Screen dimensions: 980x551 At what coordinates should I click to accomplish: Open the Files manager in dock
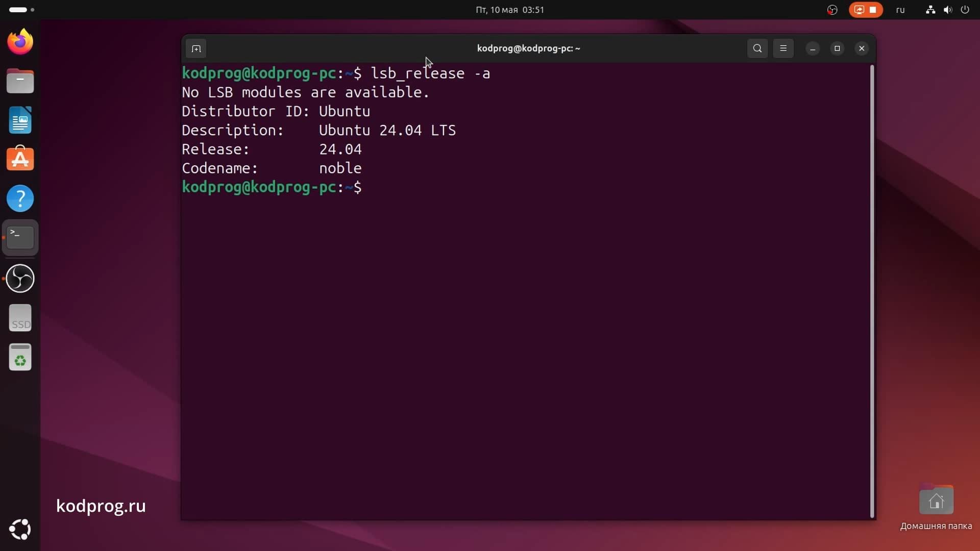tap(20, 81)
